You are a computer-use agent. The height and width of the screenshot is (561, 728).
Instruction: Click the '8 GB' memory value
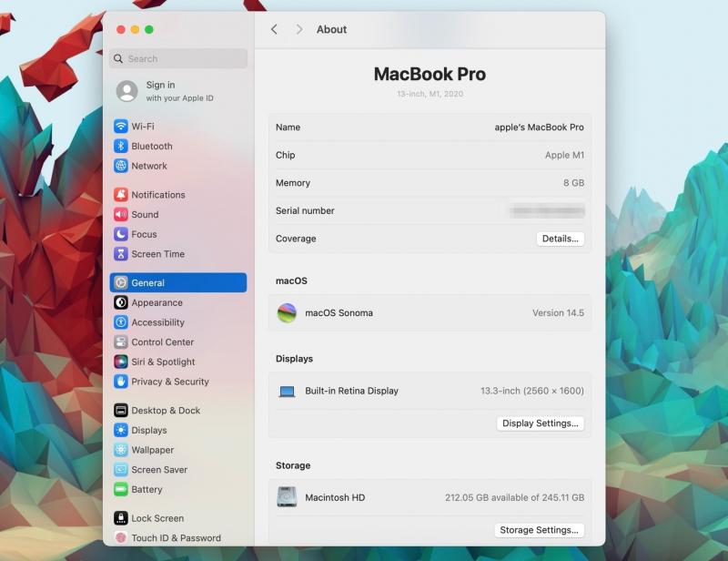click(573, 183)
